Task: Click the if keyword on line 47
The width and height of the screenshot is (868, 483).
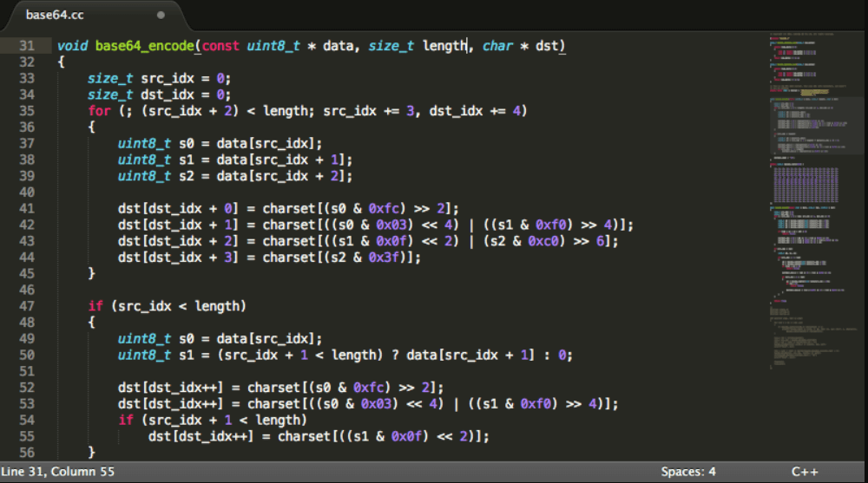Action: [95, 306]
